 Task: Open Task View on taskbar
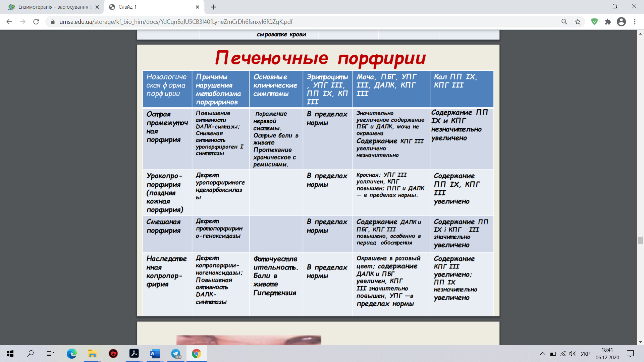pos(50,354)
